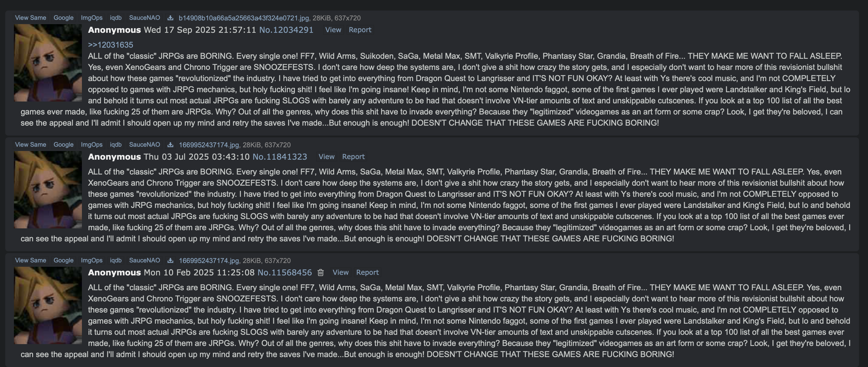The width and height of the screenshot is (868, 367).
Task: Open the file link 1669952437174.jpg on the bottom post
Action: coord(209,261)
